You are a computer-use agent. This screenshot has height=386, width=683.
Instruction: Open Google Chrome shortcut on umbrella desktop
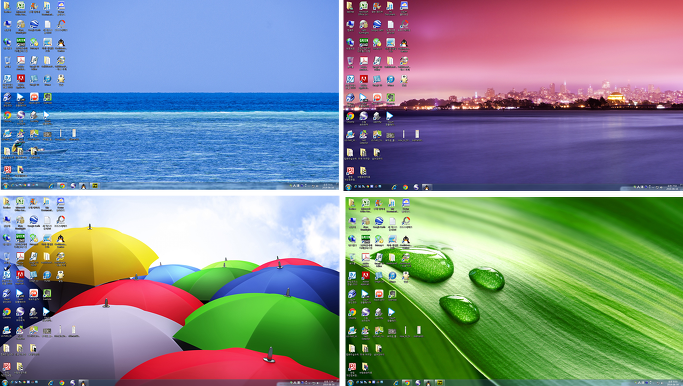[7, 312]
